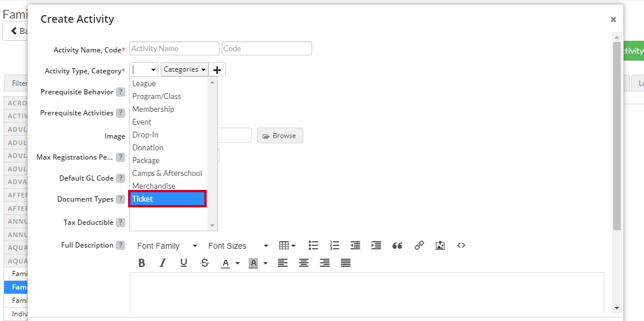The height and width of the screenshot is (321, 644).
Task: Select Drop-In from the type list
Action: coord(169,135)
